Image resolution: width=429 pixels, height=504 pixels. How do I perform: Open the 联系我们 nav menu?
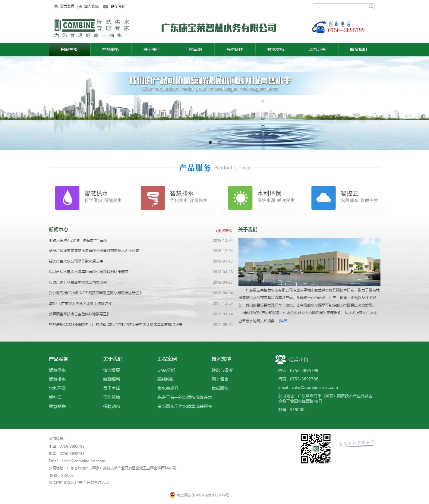coord(358,49)
